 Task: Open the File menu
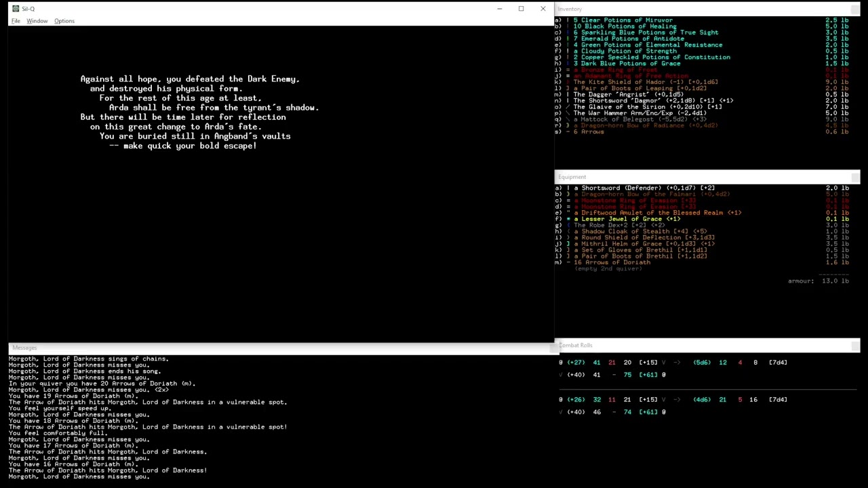[x=16, y=21]
